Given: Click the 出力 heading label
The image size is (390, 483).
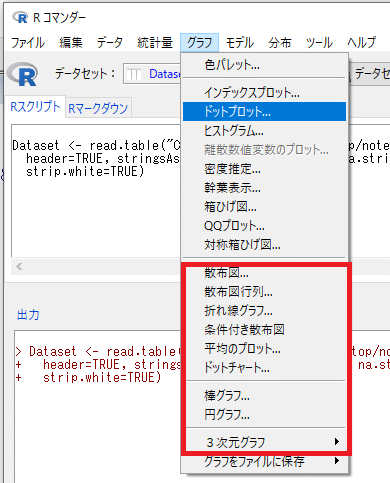Looking at the screenshot, I should point(28,315).
